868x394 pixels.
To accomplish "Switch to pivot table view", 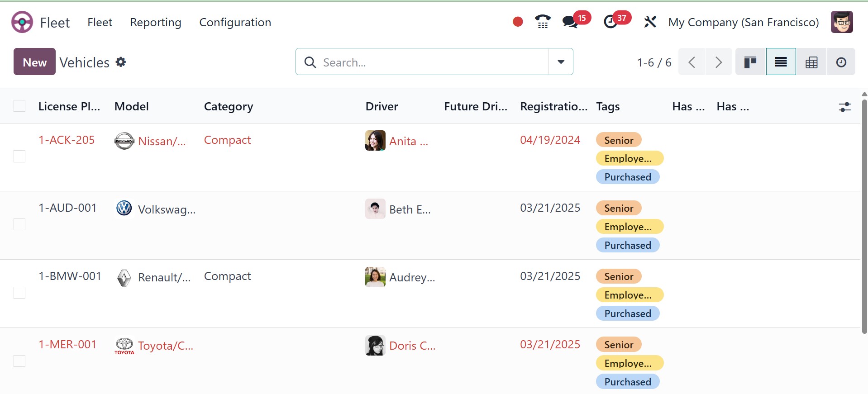I will pos(811,62).
